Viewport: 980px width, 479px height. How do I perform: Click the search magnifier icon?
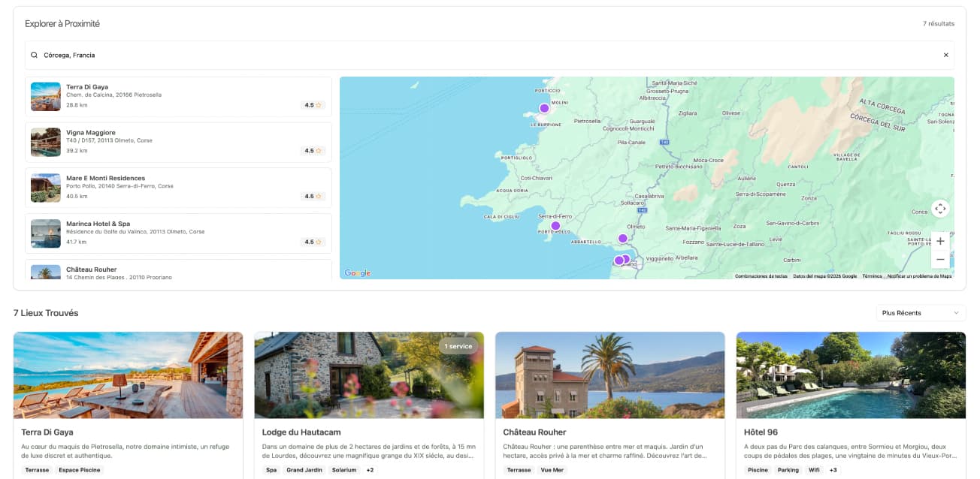click(34, 54)
